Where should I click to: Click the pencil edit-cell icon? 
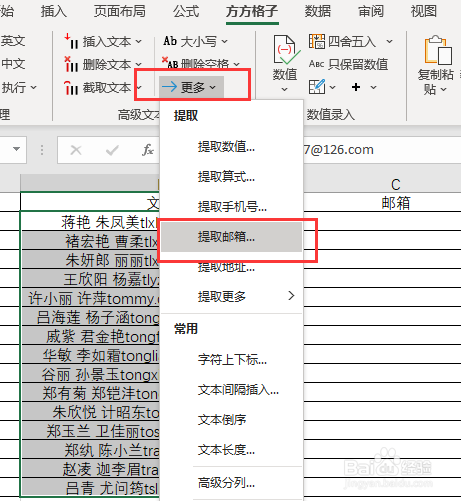click(x=317, y=87)
